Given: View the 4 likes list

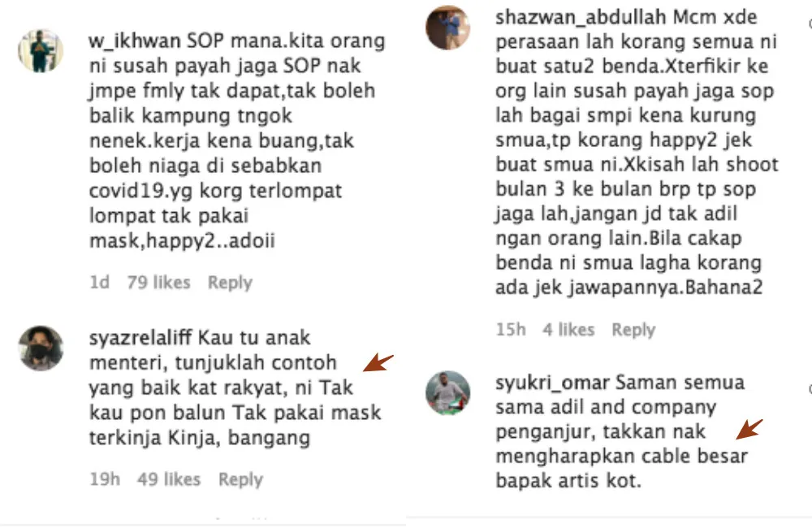Looking at the screenshot, I should click(568, 330).
